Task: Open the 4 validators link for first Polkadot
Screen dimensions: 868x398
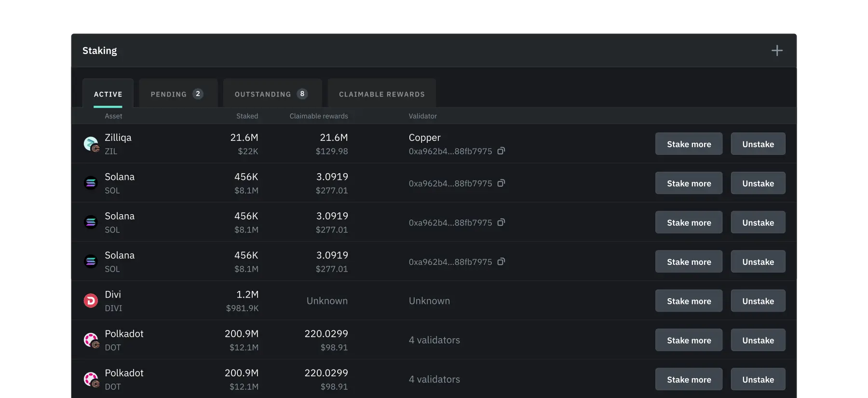Action: click(x=434, y=340)
